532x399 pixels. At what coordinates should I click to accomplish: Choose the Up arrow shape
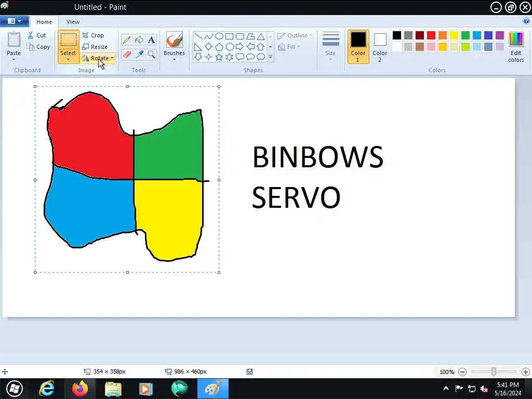tap(261, 47)
